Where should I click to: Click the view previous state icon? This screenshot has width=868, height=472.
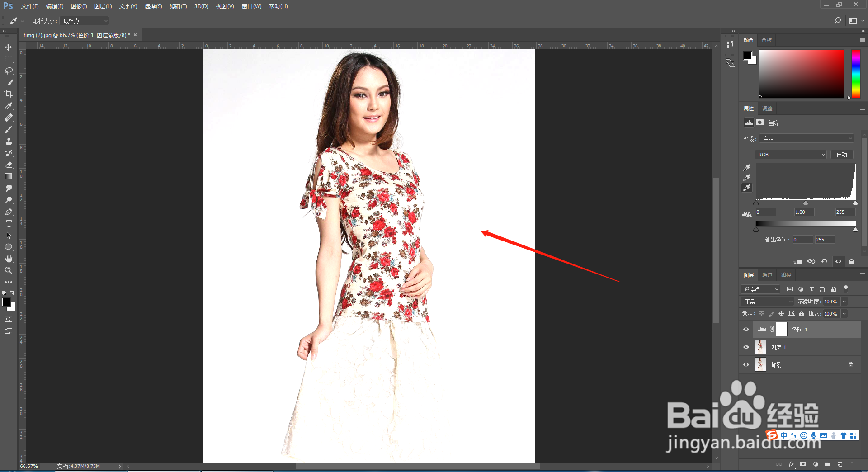tap(811, 262)
